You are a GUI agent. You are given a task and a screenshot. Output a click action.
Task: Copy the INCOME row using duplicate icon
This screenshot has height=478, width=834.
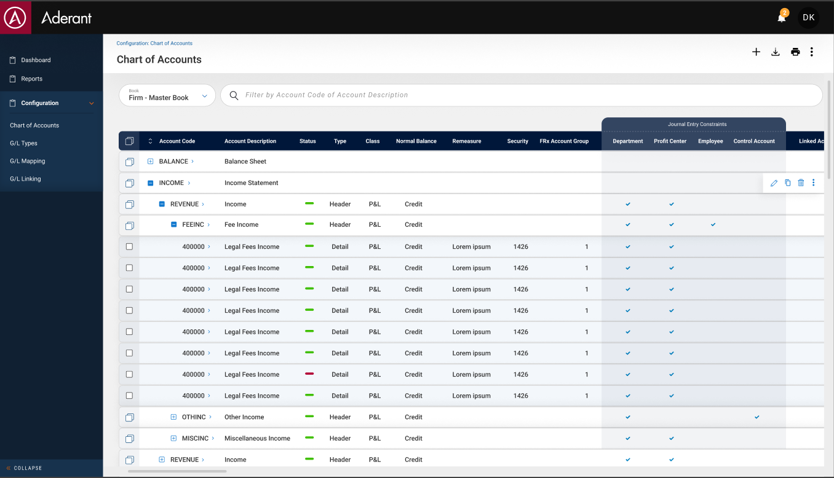click(788, 182)
